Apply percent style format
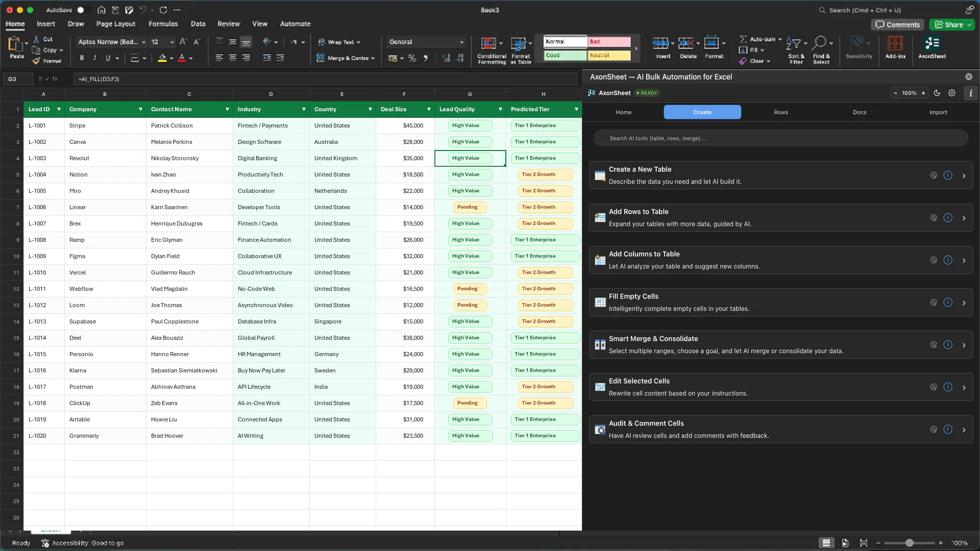The height and width of the screenshot is (551, 980). point(412,58)
